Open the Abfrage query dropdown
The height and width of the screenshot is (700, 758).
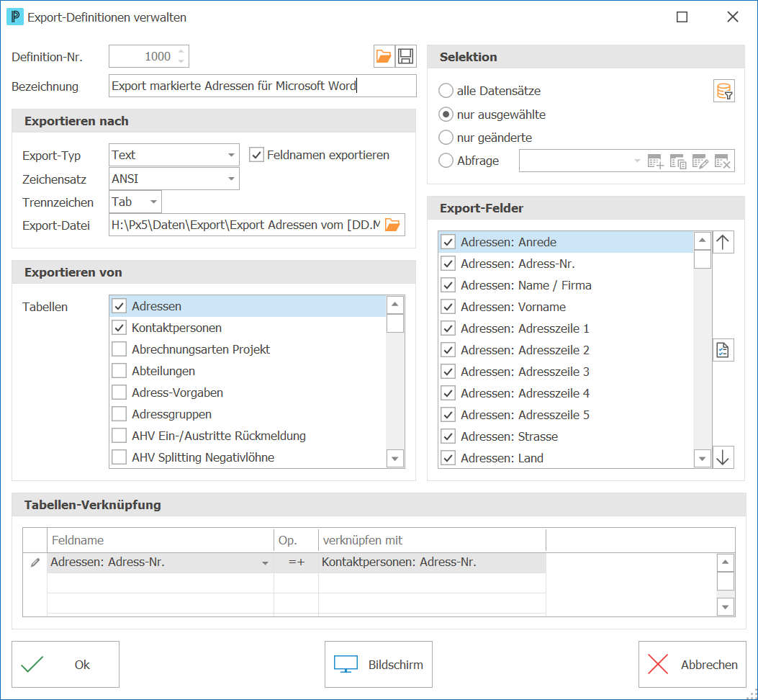[x=637, y=161]
